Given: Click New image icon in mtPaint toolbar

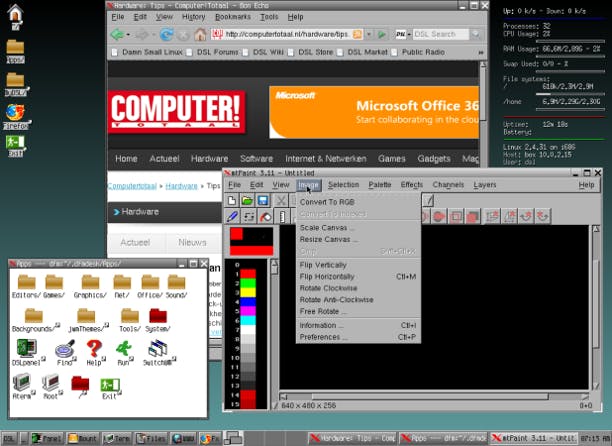Looking at the screenshot, I should pyautogui.click(x=232, y=201).
